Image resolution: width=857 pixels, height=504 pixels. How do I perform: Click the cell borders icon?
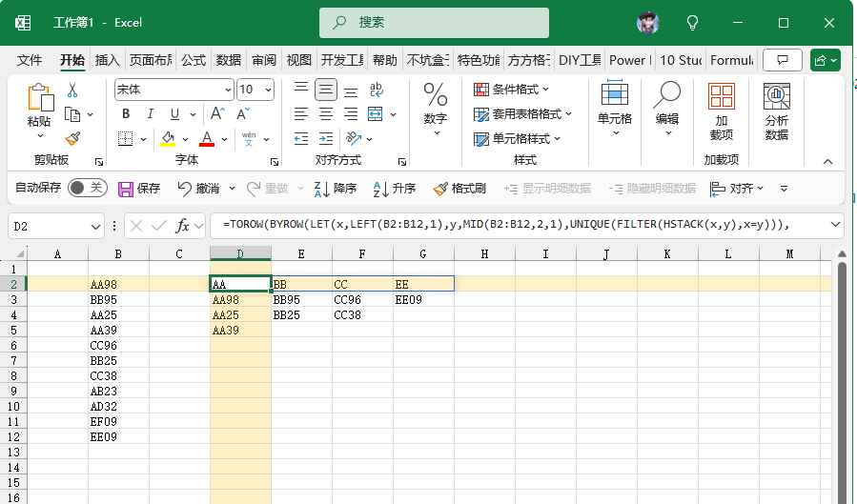click(x=126, y=139)
